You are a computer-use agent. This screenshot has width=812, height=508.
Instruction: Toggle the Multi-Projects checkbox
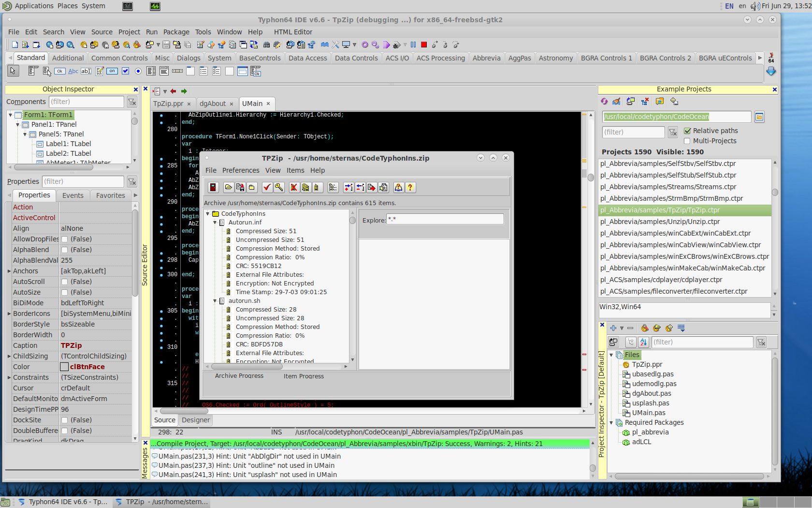687,141
